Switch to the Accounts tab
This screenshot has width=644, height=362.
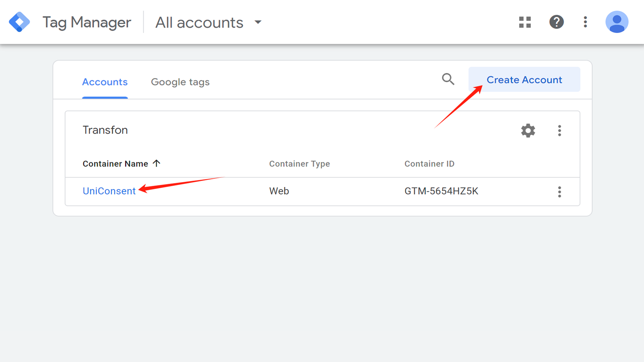(x=105, y=82)
